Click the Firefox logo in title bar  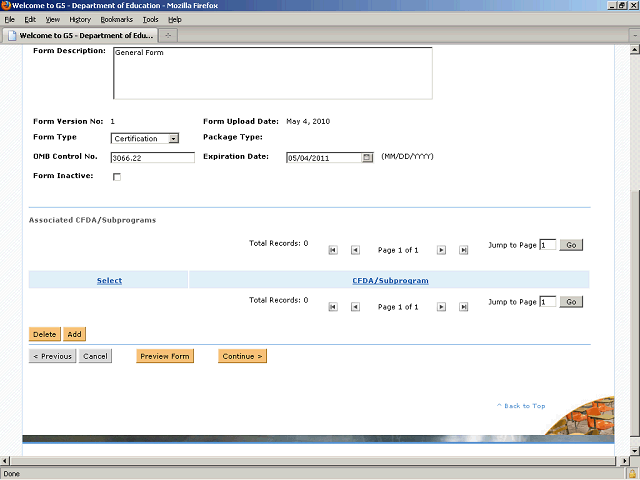coord(6,5)
